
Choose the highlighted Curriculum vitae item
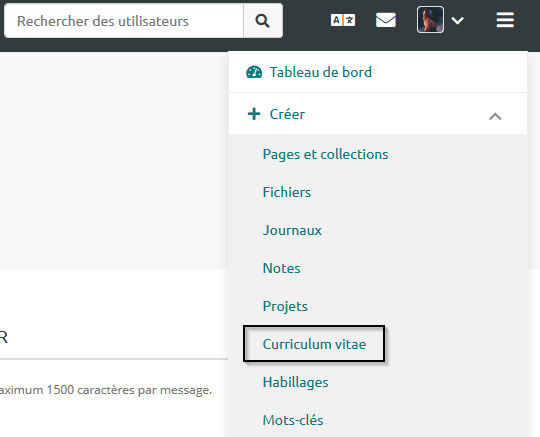pos(314,344)
